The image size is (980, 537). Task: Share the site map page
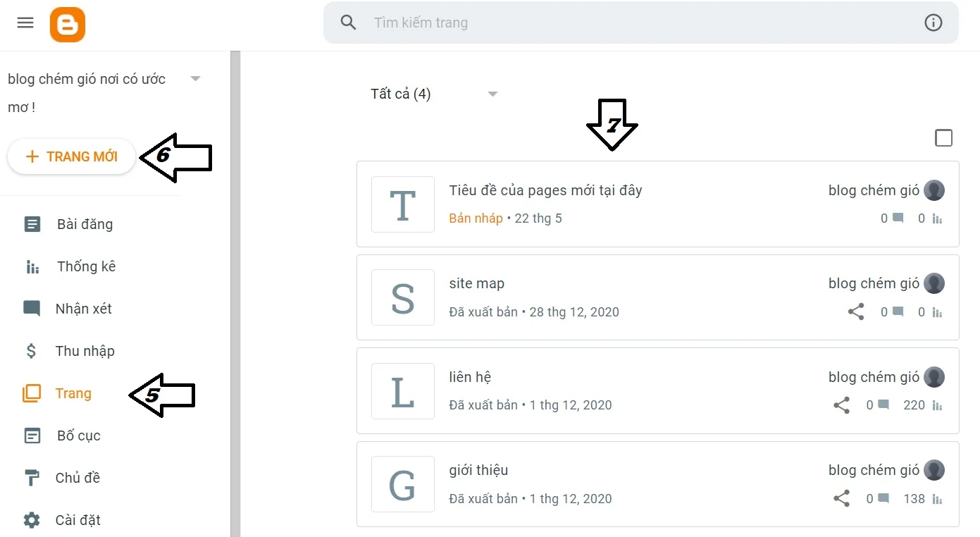pyautogui.click(x=856, y=311)
